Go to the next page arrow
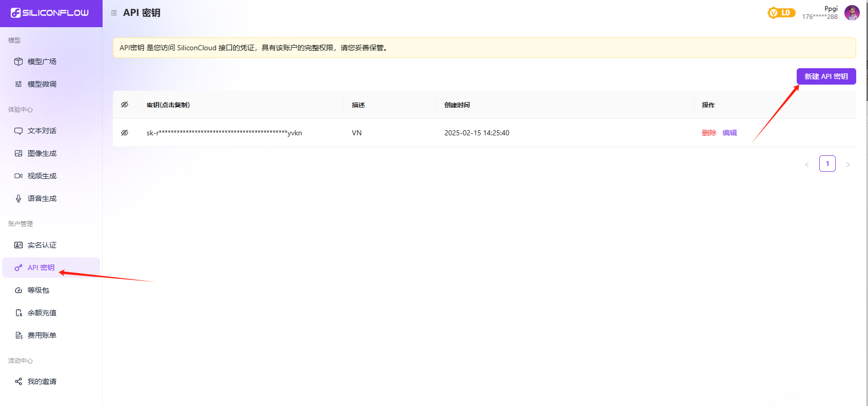This screenshot has width=868, height=406. tap(847, 164)
